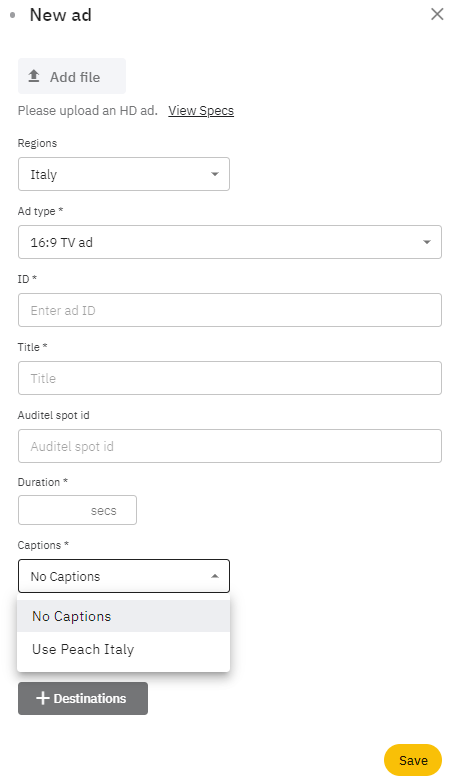
Task: Click the Regions dropdown arrow
Action: 215,174
